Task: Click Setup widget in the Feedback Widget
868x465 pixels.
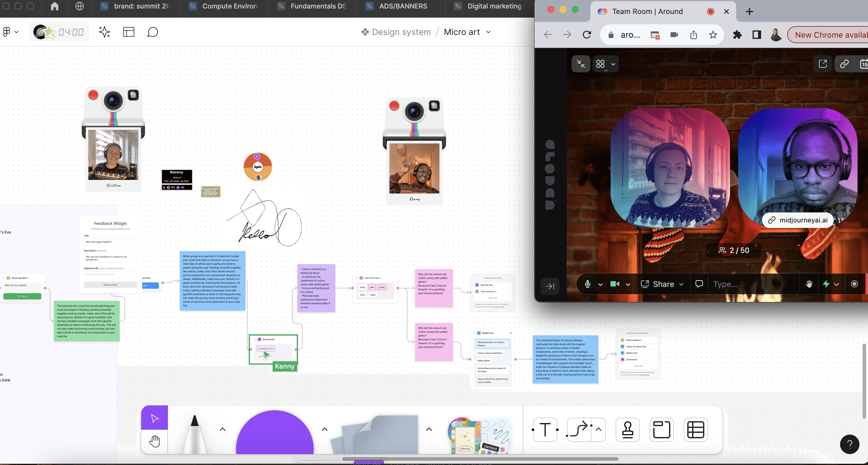Action: coord(111,284)
